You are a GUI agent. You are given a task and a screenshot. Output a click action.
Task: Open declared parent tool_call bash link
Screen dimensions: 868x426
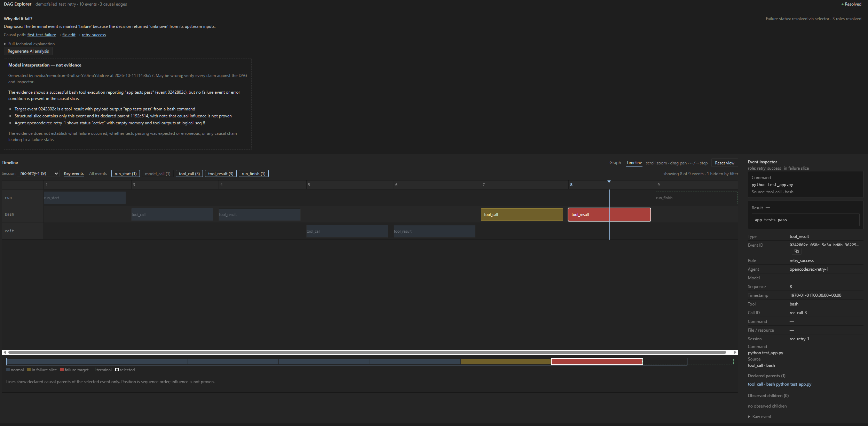tap(780, 384)
